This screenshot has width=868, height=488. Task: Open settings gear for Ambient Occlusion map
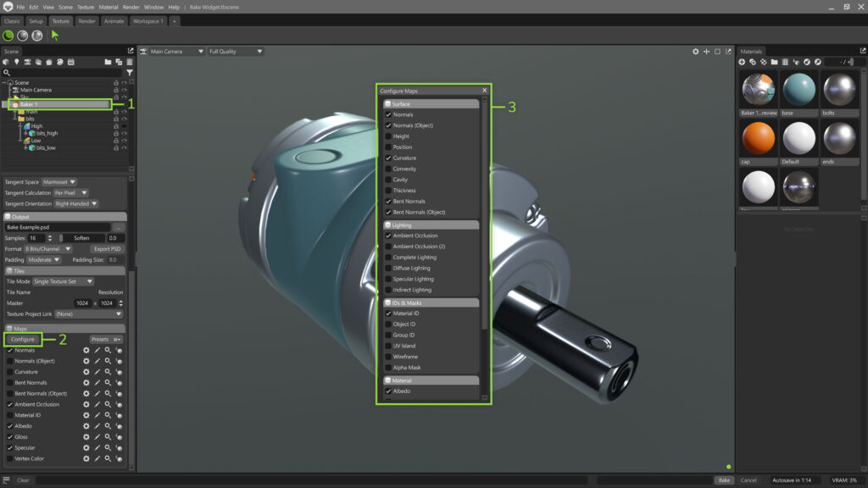(x=86, y=405)
